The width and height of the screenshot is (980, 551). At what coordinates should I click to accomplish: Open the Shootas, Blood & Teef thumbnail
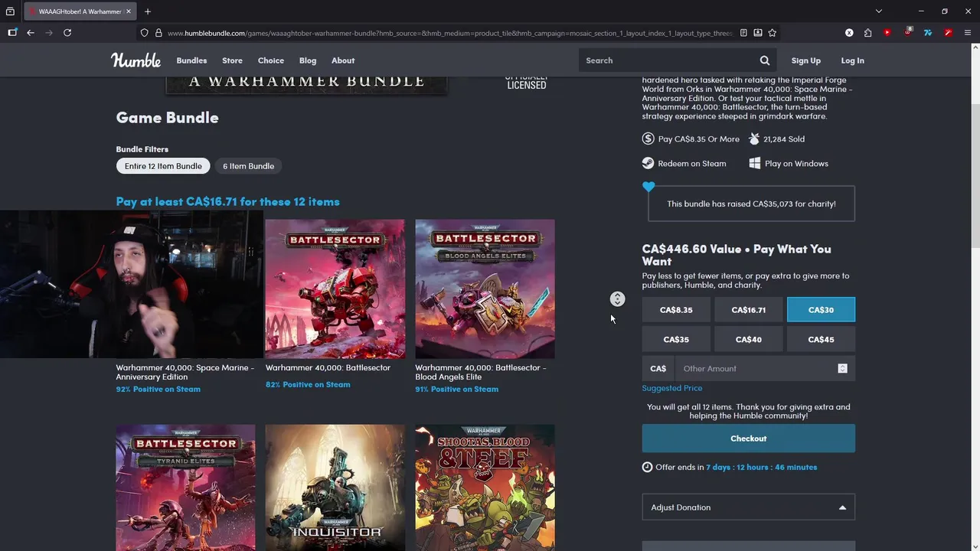(485, 487)
